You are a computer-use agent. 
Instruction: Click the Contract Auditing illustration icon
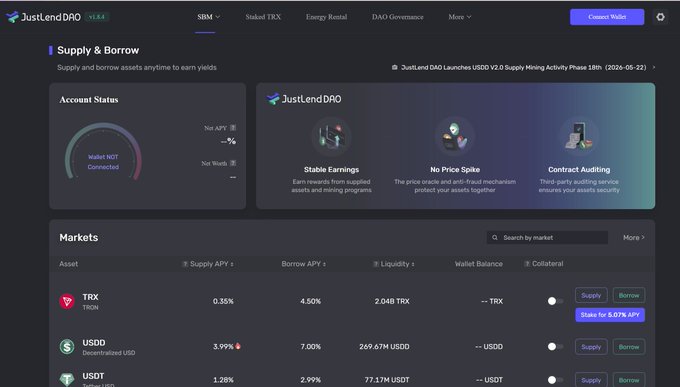click(579, 137)
